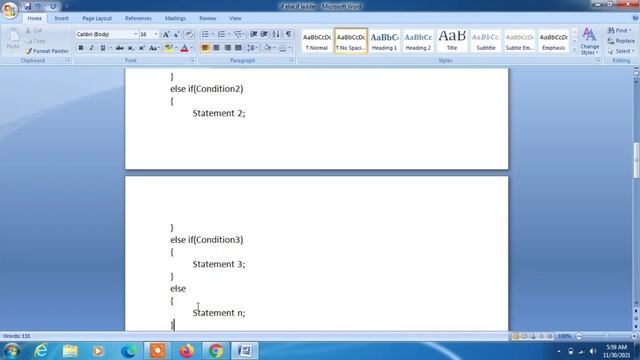The image size is (640, 360).
Task: Toggle Subscript formatting
Action: coord(131,48)
